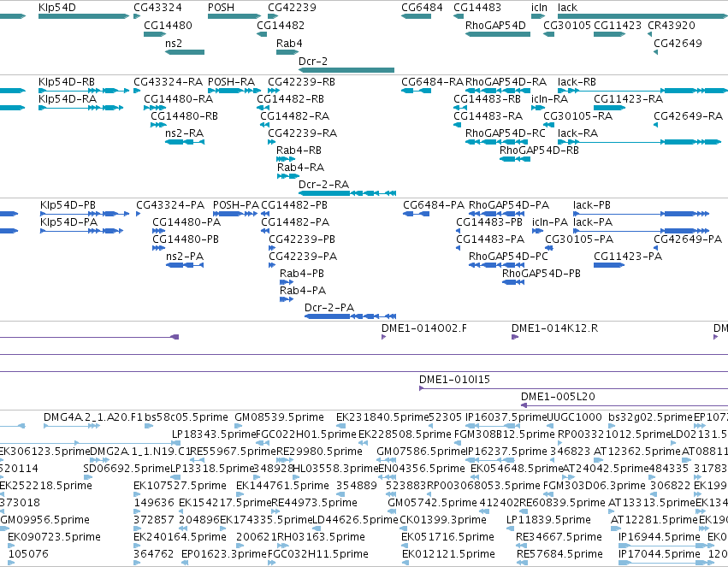Select the ns2 gene feature
The image size is (728, 567).
pos(185,52)
